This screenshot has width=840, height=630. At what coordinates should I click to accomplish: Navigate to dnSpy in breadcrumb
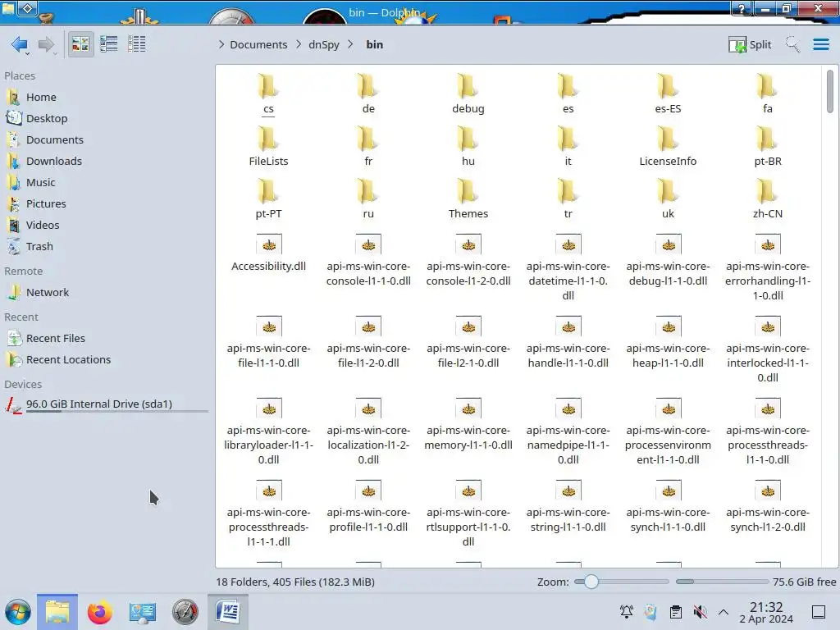tap(323, 44)
